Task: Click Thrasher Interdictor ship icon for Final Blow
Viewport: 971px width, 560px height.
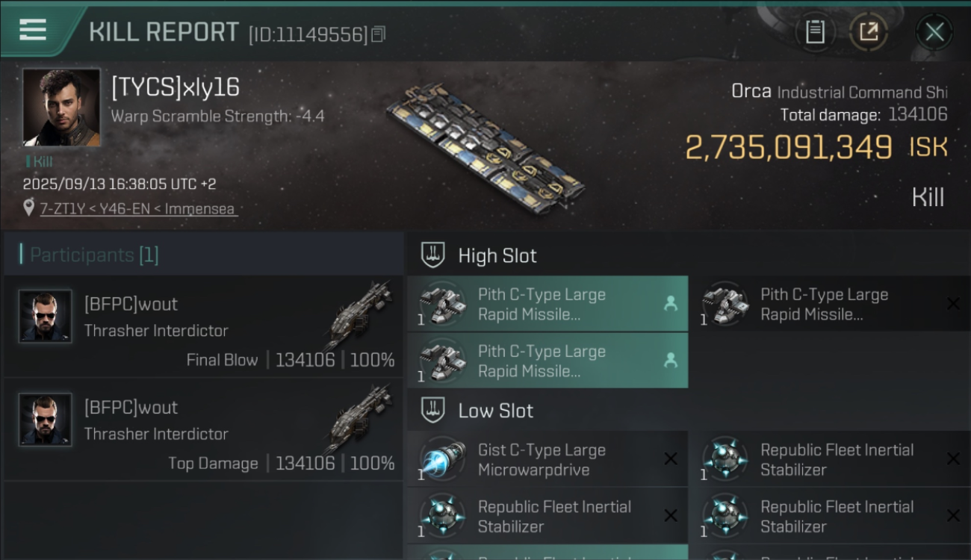Action: (x=359, y=315)
